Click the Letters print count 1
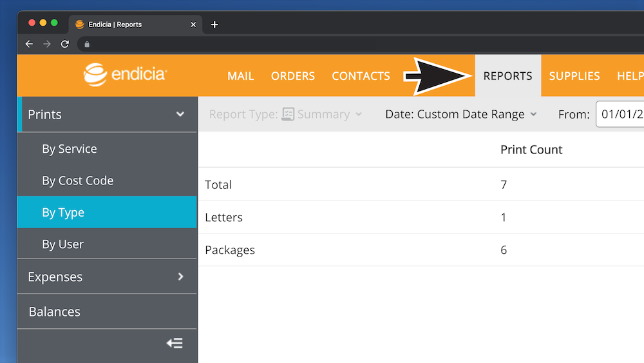 (x=504, y=217)
